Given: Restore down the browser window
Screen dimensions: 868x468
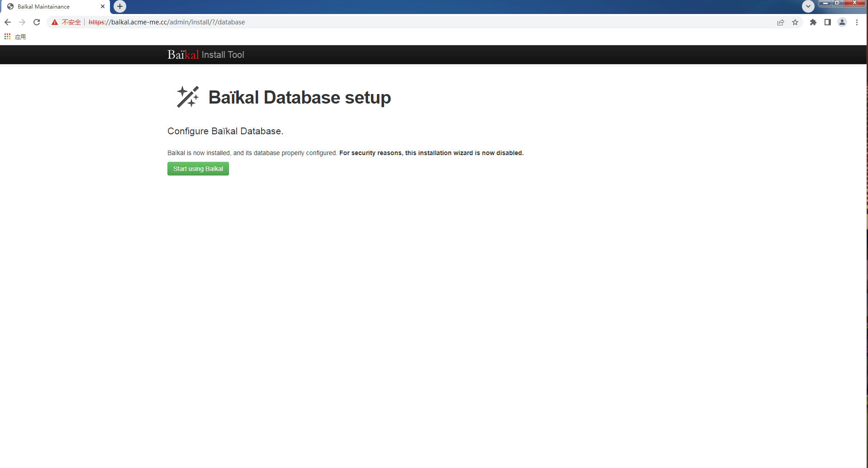Looking at the screenshot, I should (837, 3).
